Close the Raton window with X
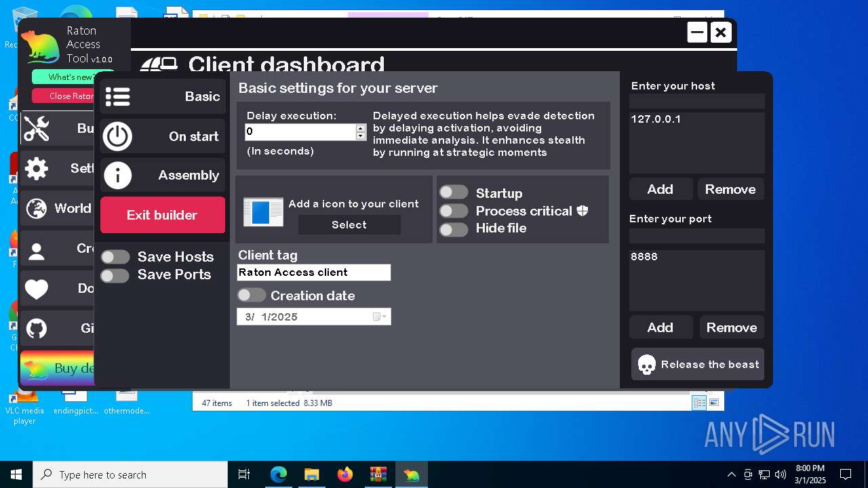The width and height of the screenshot is (868, 488). (721, 32)
